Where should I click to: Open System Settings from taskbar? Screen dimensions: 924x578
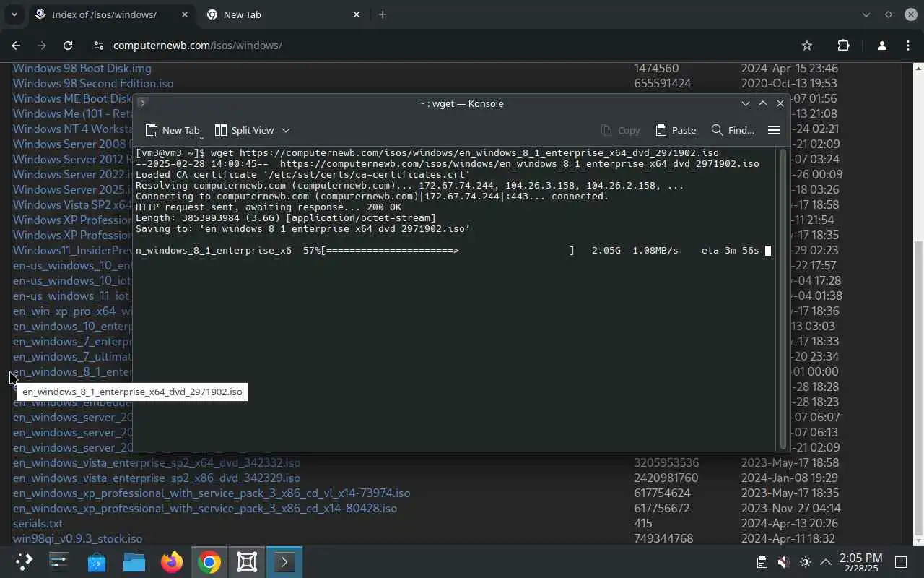point(58,562)
